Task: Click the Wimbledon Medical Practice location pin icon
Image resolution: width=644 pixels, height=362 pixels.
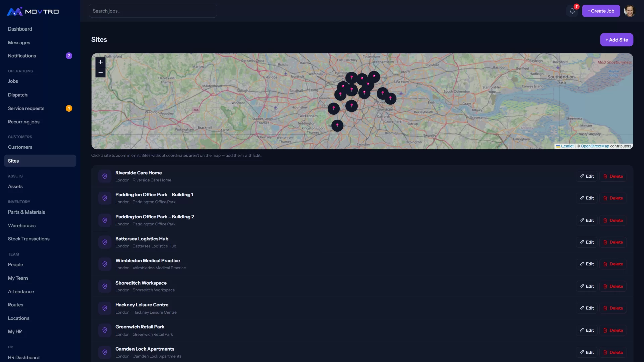Action: (105, 264)
